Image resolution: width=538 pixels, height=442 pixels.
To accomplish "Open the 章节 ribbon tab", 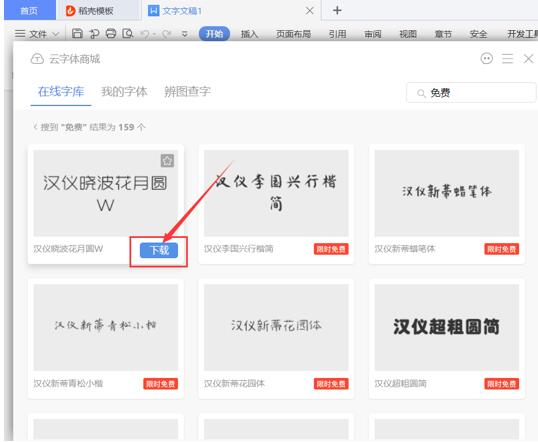I will [x=443, y=34].
